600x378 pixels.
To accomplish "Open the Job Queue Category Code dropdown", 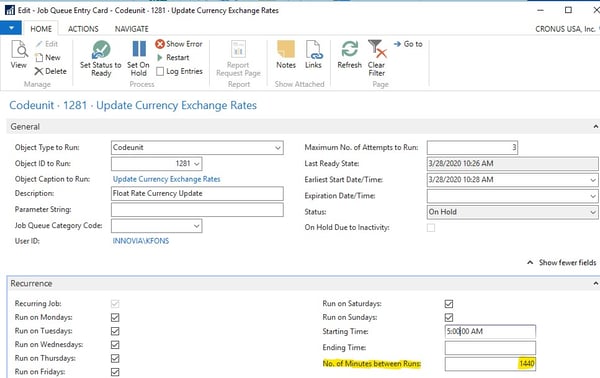I will (x=197, y=226).
